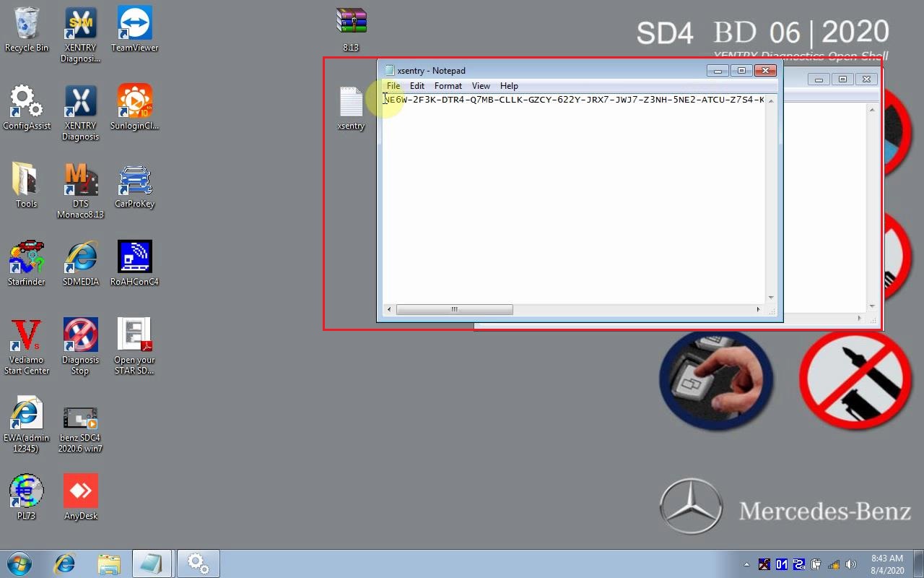This screenshot has width=924, height=578.
Task: Click the power plug tray icon
Action: pos(816,564)
